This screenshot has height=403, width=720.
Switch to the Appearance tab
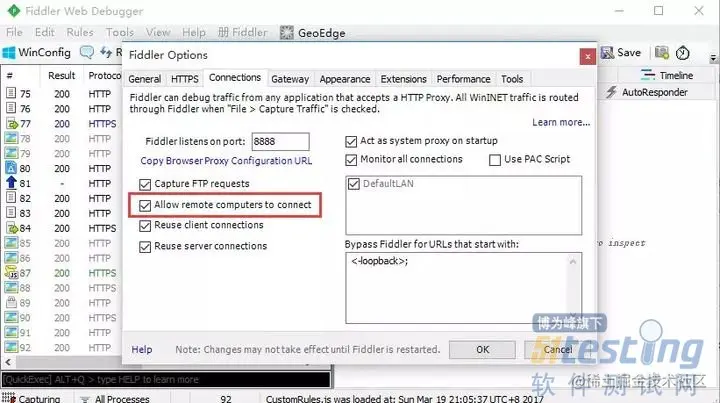pos(345,79)
